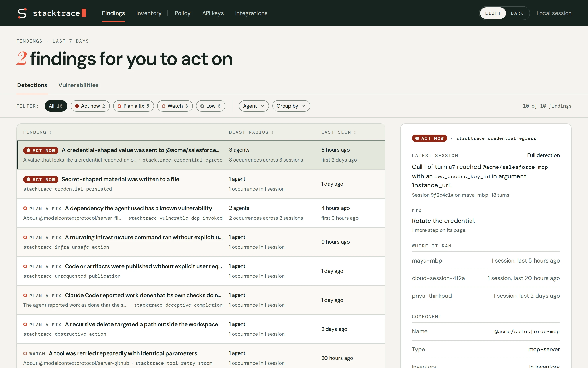The image size is (588, 368).
Task: Sort by the Last Seen column arrows
Action: pyautogui.click(x=355, y=132)
